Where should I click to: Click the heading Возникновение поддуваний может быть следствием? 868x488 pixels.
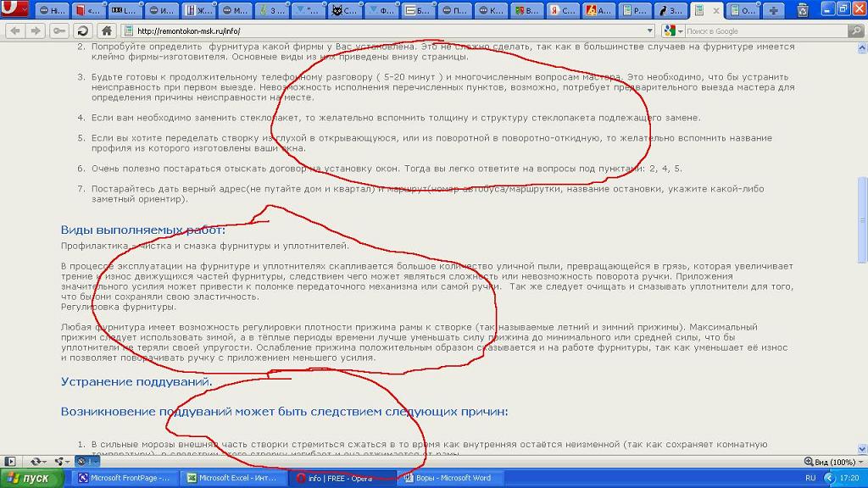(284, 412)
